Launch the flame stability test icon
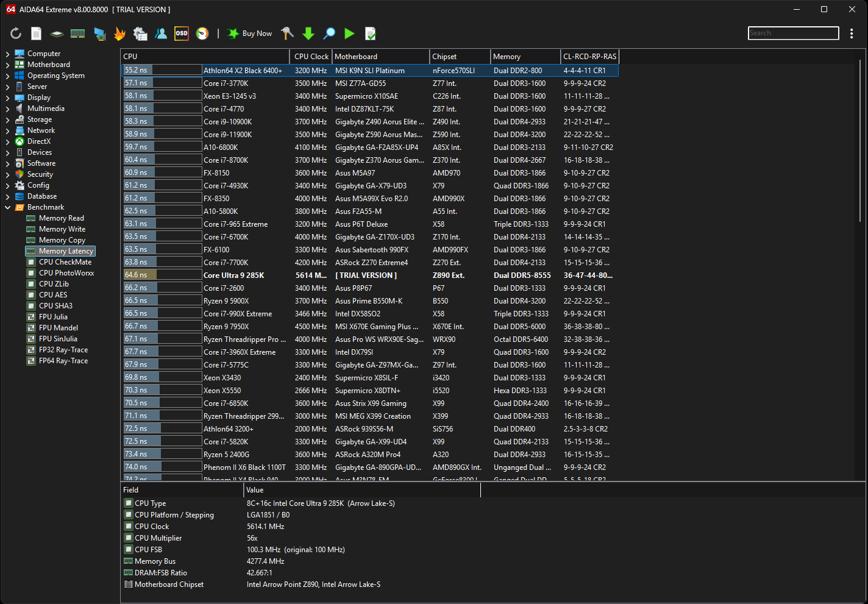This screenshot has height=604, width=868. tap(119, 34)
